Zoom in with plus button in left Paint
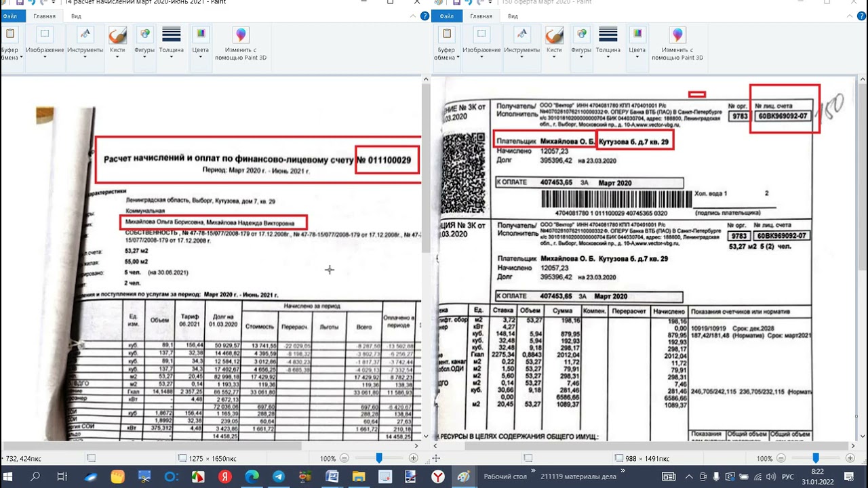Viewport: 868px width, 488px height. tap(414, 459)
